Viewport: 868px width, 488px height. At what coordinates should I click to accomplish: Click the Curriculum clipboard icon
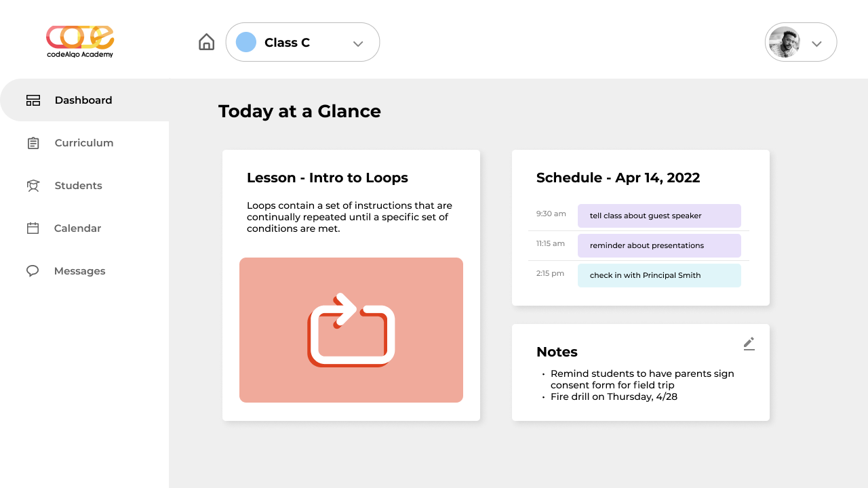tap(33, 143)
